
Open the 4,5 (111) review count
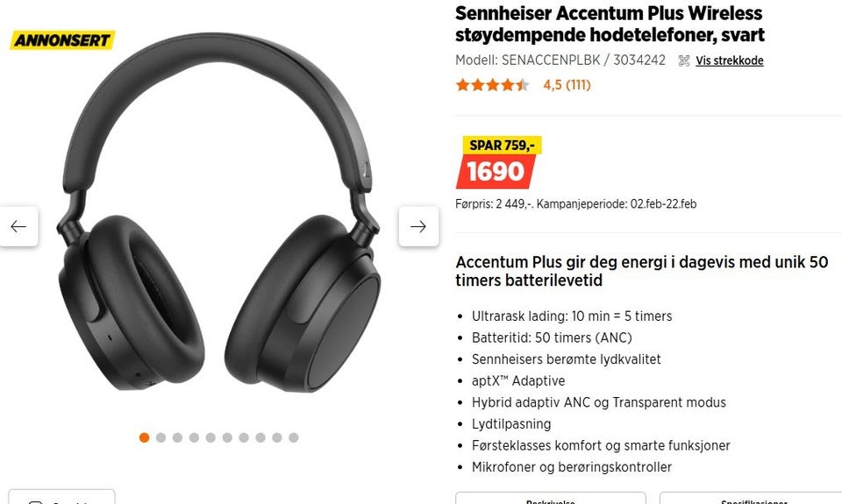567,85
